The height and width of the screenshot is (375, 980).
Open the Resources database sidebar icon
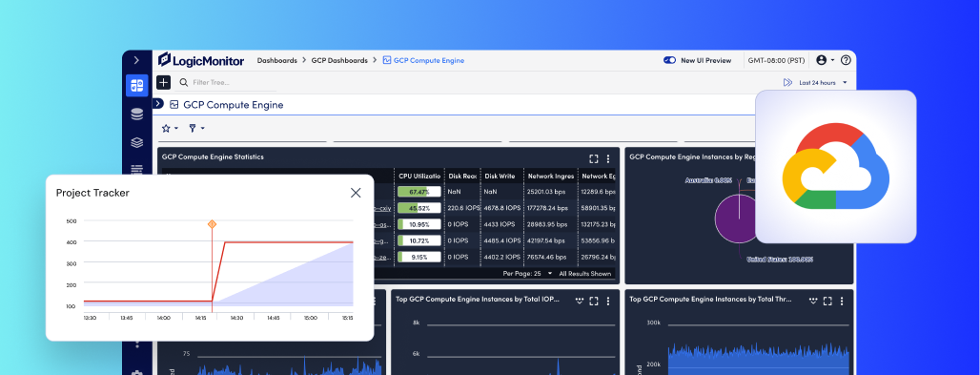[x=137, y=115]
